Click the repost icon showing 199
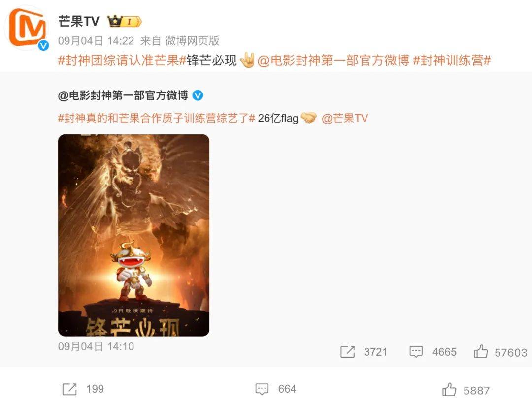532x404 pixels. [69, 389]
